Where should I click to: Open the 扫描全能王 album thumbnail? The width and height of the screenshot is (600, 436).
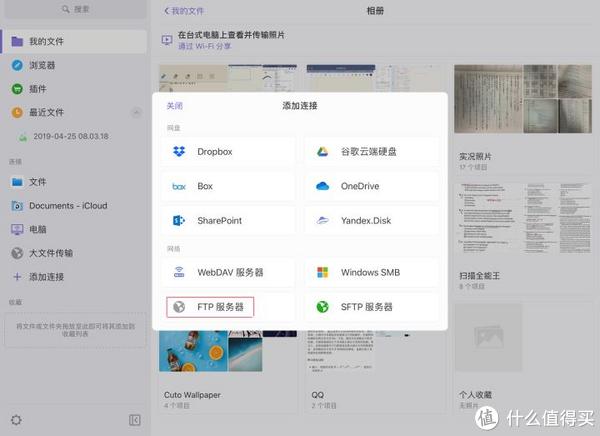523,218
